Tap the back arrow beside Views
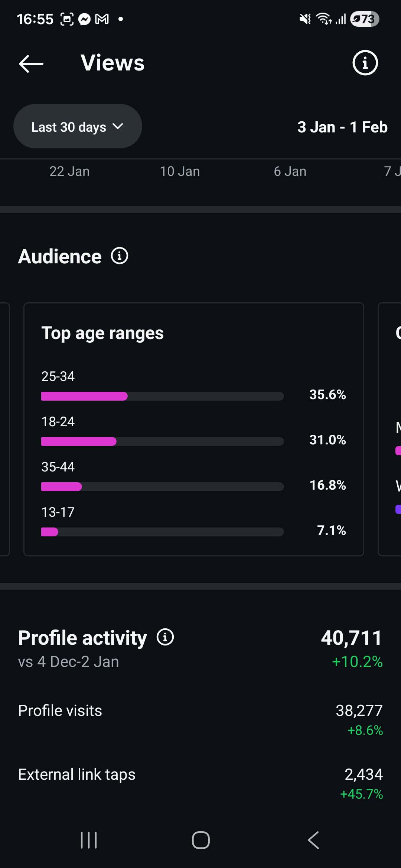Image resolution: width=401 pixels, height=868 pixels. (x=31, y=64)
